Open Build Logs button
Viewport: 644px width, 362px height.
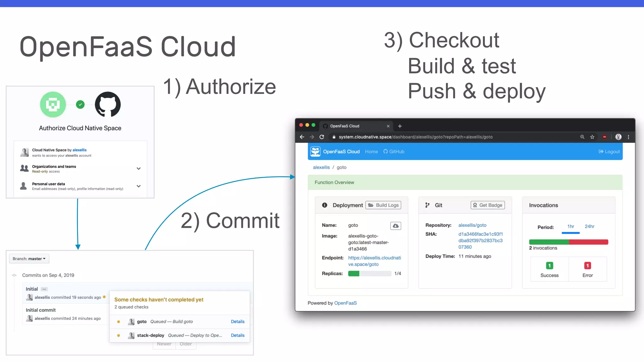383,205
